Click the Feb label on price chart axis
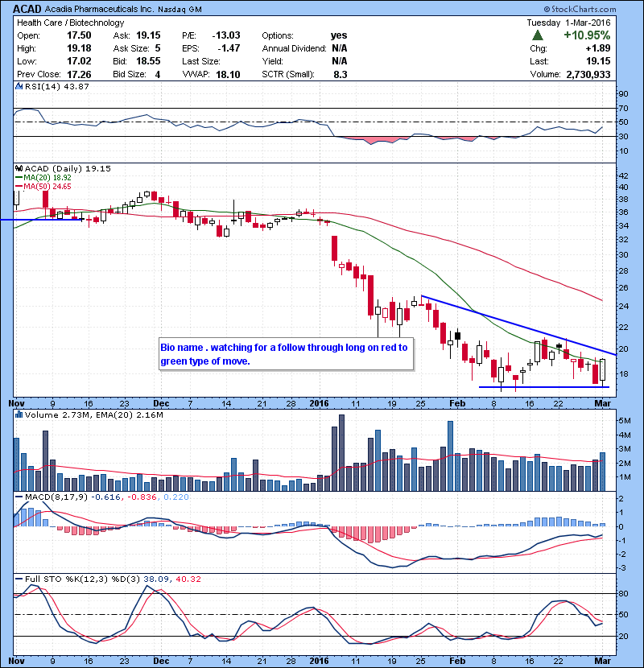The width and height of the screenshot is (644, 668). click(457, 403)
